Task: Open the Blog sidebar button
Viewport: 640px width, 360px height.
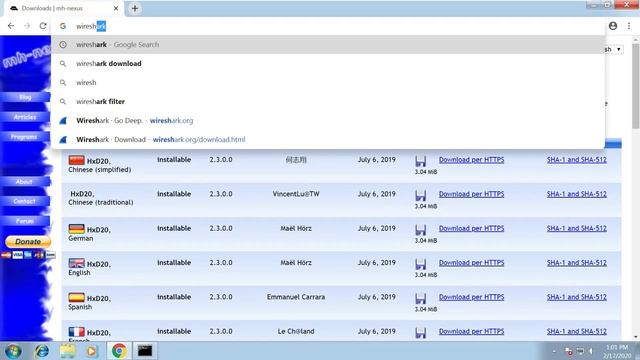Action: [x=25, y=97]
